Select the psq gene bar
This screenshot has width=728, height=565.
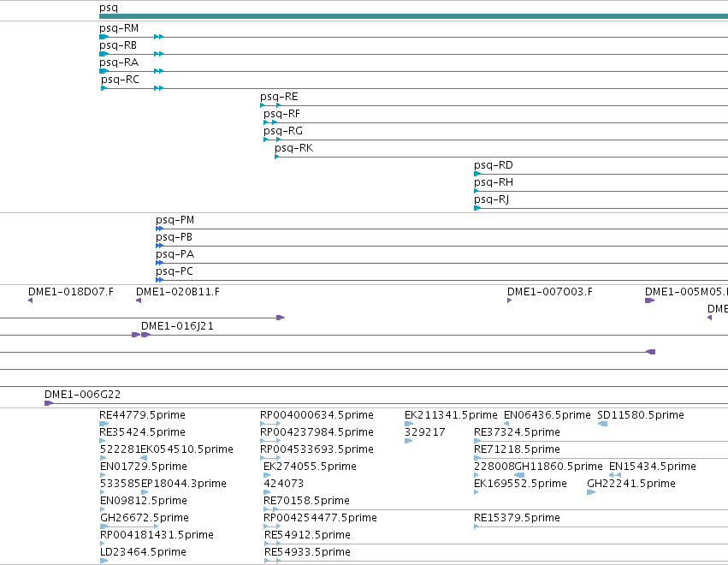[x=414, y=16]
